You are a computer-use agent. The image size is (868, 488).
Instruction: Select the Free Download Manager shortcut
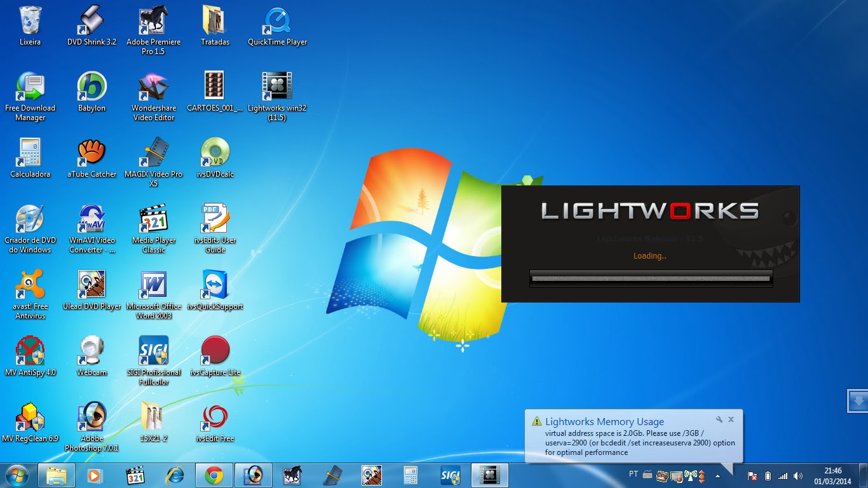pyautogui.click(x=30, y=97)
